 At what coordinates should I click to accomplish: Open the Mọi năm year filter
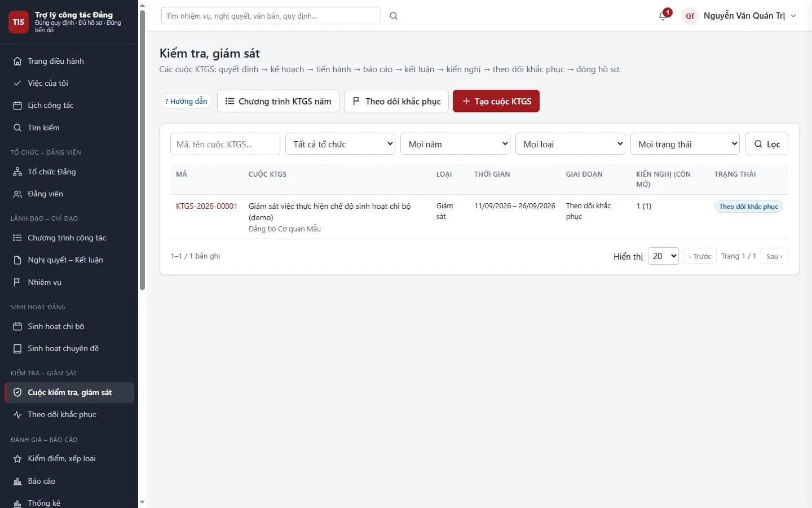click(455, 144)
